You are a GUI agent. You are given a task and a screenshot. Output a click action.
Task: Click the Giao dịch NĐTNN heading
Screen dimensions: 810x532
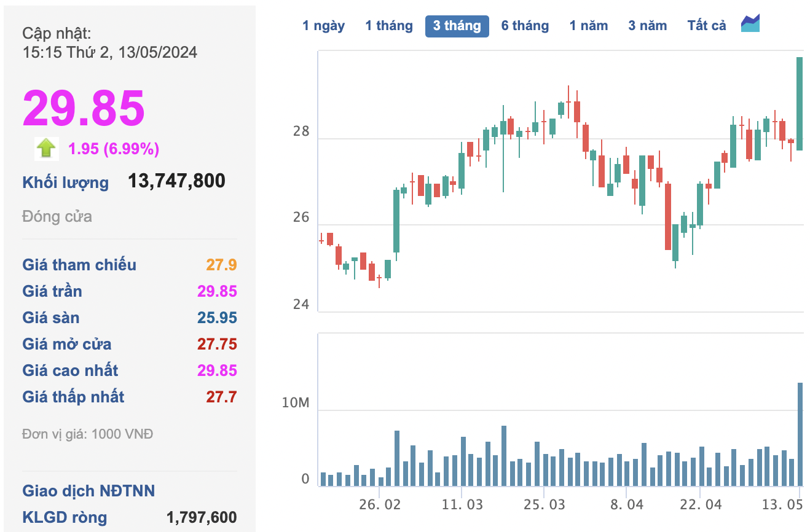[x=88, y=491]
